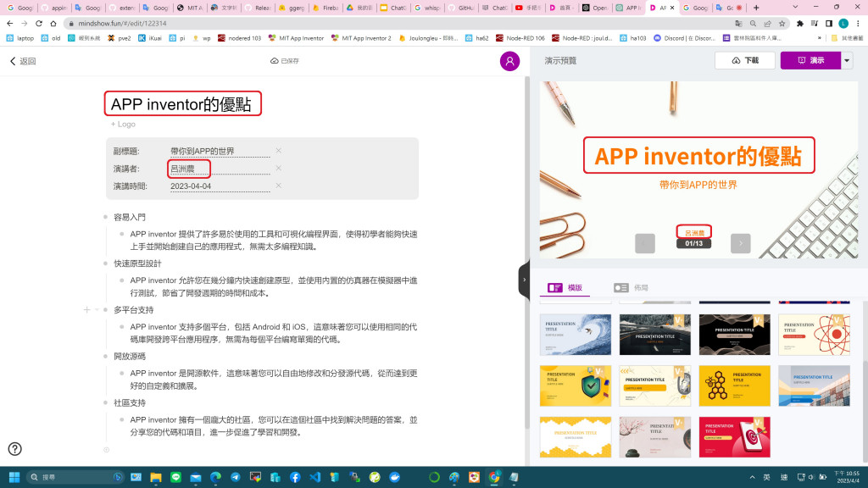868x488 pixels.
Task: Open zoom magnifier icon in address bar
Action: pos(753,23)
